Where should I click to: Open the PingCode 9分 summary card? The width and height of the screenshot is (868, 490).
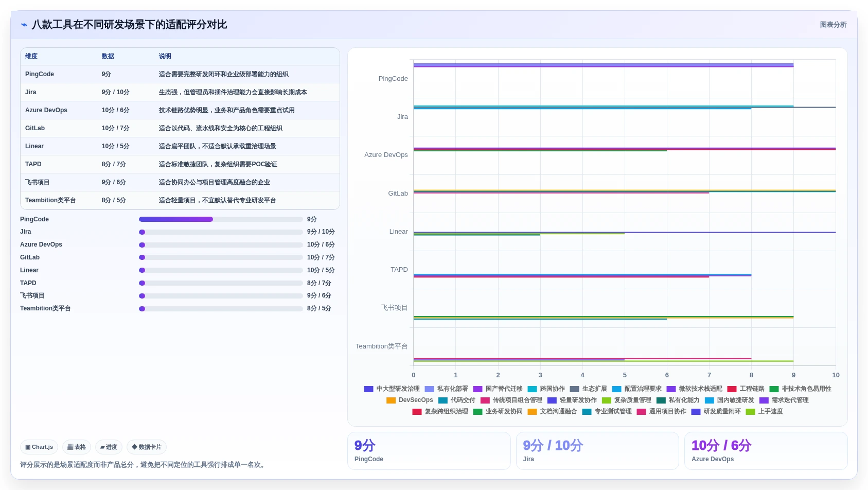pos(429,451)
